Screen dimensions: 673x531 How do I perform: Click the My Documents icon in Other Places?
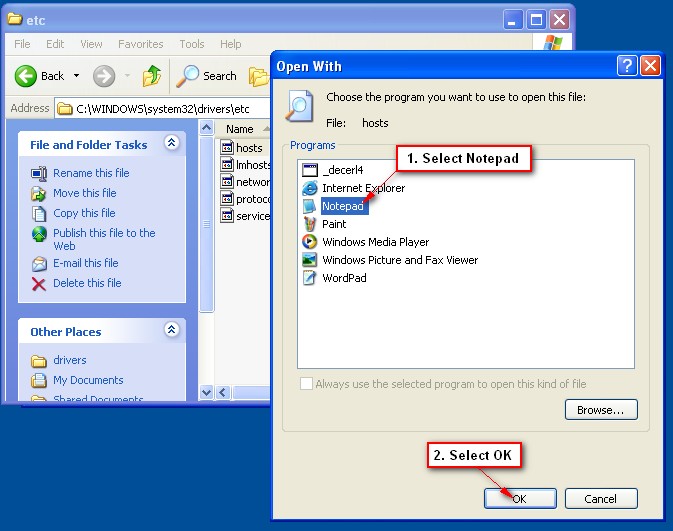pos(39,380)
